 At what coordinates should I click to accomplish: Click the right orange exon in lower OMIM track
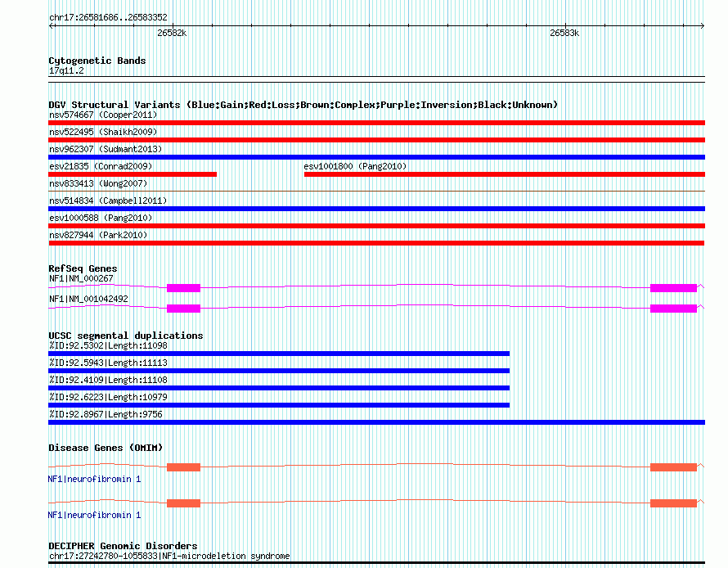tap(673, 503)
